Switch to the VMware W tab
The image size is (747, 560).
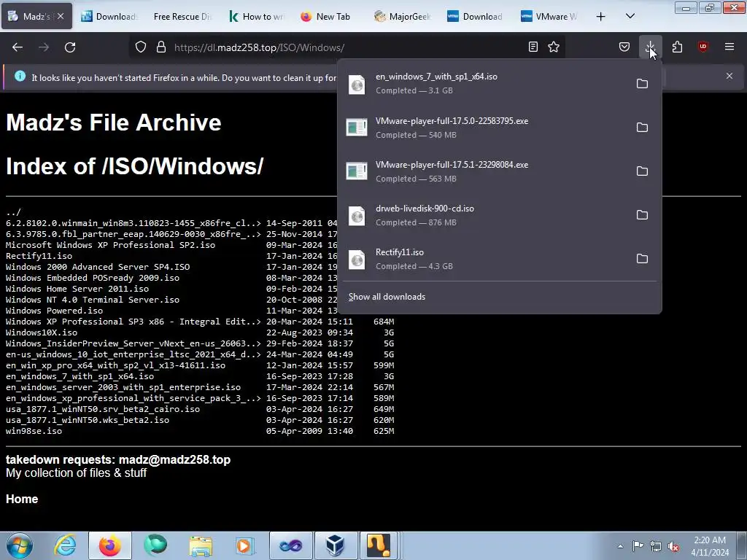click(549, 17)
